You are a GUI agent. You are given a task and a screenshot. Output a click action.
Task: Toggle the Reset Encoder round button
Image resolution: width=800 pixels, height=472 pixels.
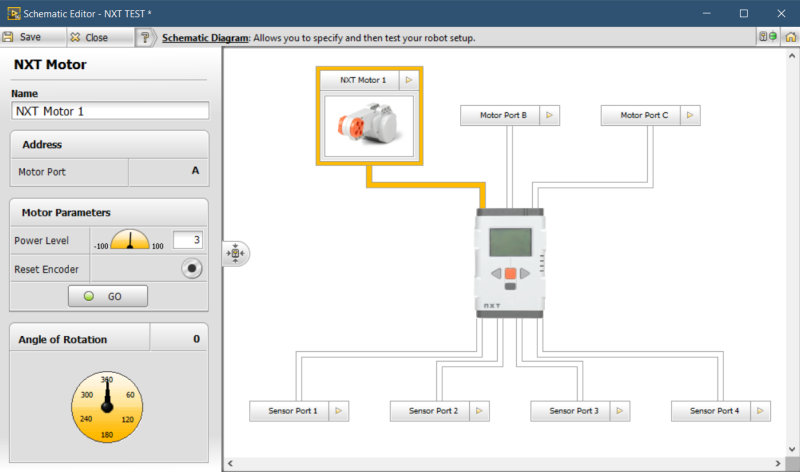point(192,268)
